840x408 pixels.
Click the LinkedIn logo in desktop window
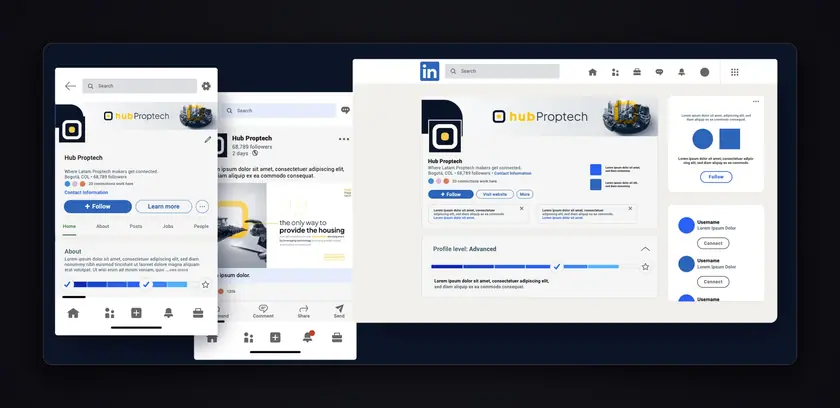coord(430,71)
